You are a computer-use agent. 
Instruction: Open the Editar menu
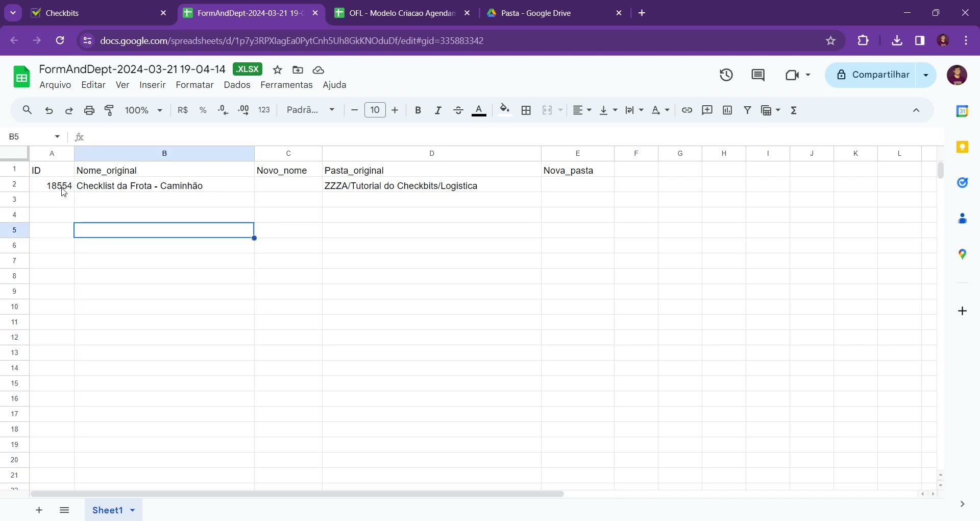click(x=93, y=85)
